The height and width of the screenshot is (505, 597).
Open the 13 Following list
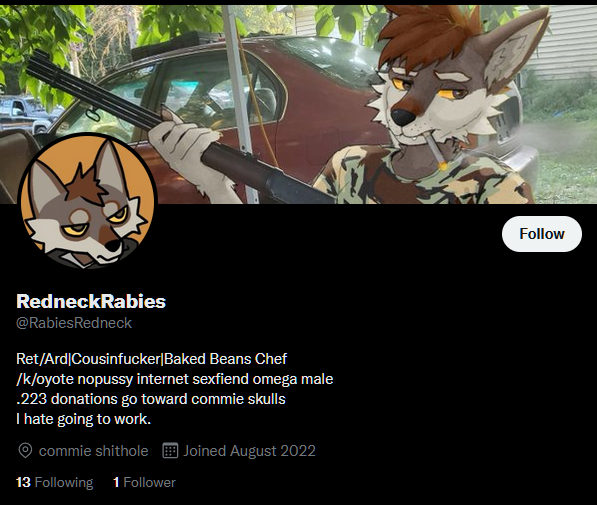coord(54,482)
